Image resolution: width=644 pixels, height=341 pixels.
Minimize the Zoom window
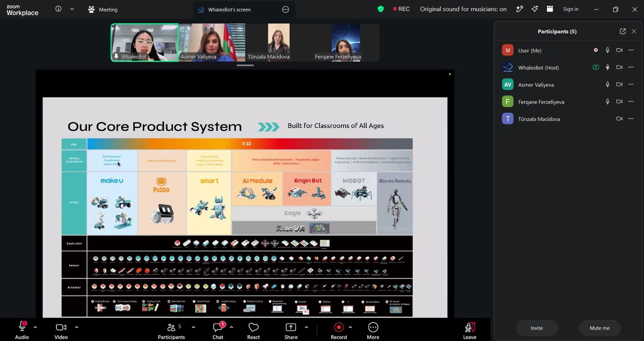pos(597,9)
